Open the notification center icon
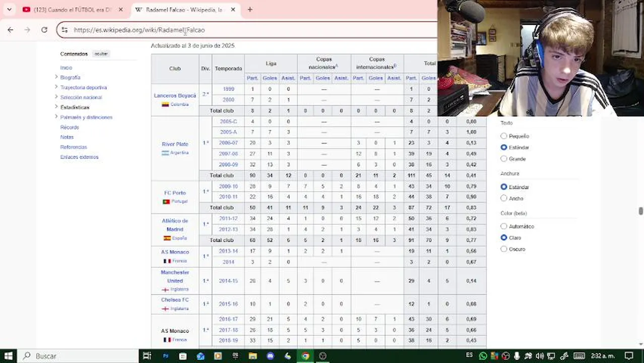 click(629, 356)
